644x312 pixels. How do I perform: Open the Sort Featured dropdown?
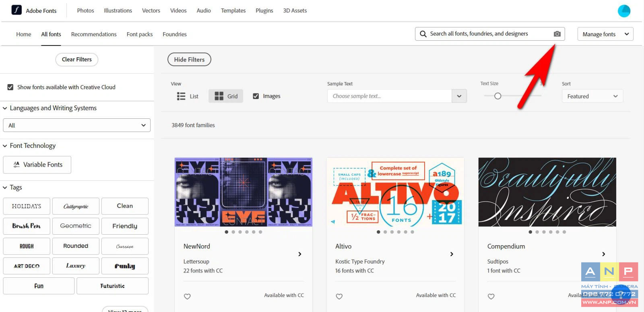click(x=592, y=96)
